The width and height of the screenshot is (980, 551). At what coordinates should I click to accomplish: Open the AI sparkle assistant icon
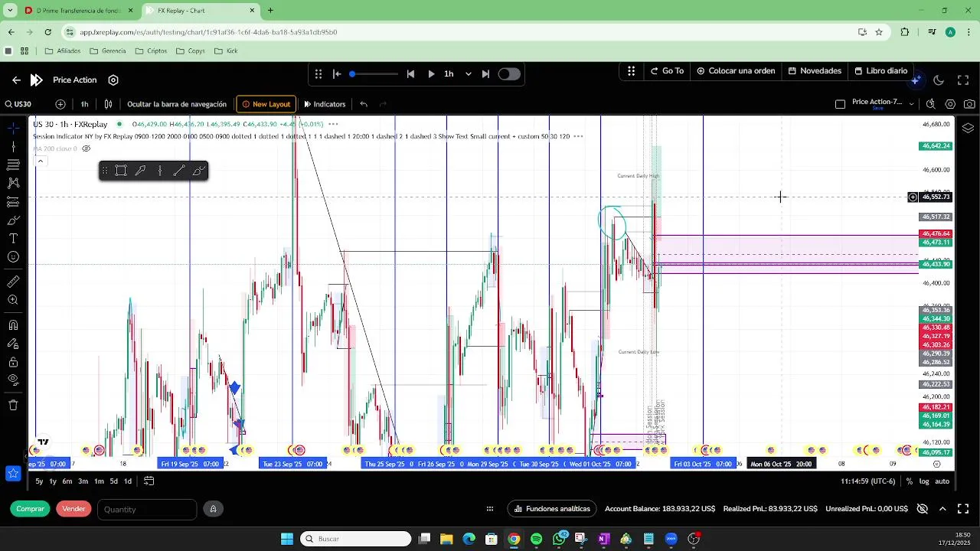click(x=916, y=80)
